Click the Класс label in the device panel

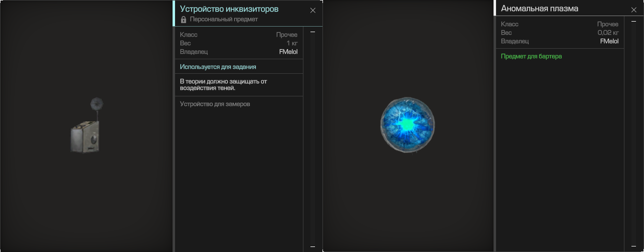pyautogui.click(x=189, y=35)
